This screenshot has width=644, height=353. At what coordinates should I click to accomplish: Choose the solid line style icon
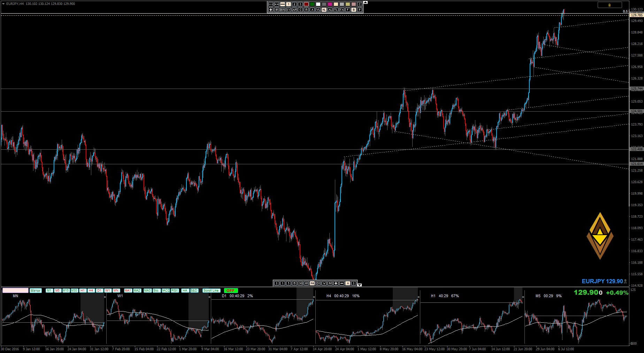pos(283,4)
